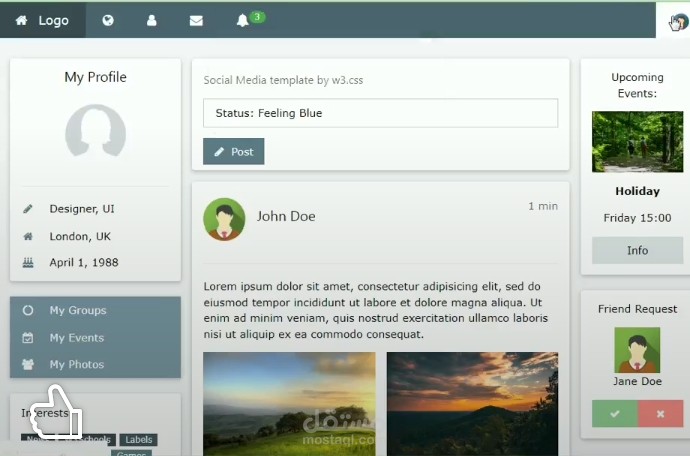Click the home icon beside London, UK

[28, 237]
